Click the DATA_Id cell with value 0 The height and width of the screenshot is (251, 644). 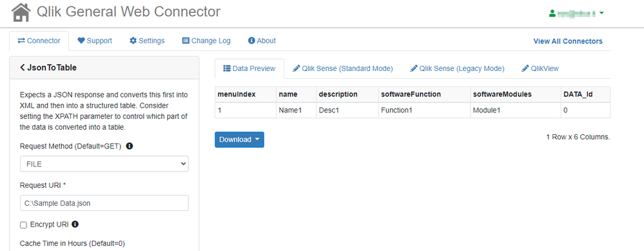click(586, 110)
